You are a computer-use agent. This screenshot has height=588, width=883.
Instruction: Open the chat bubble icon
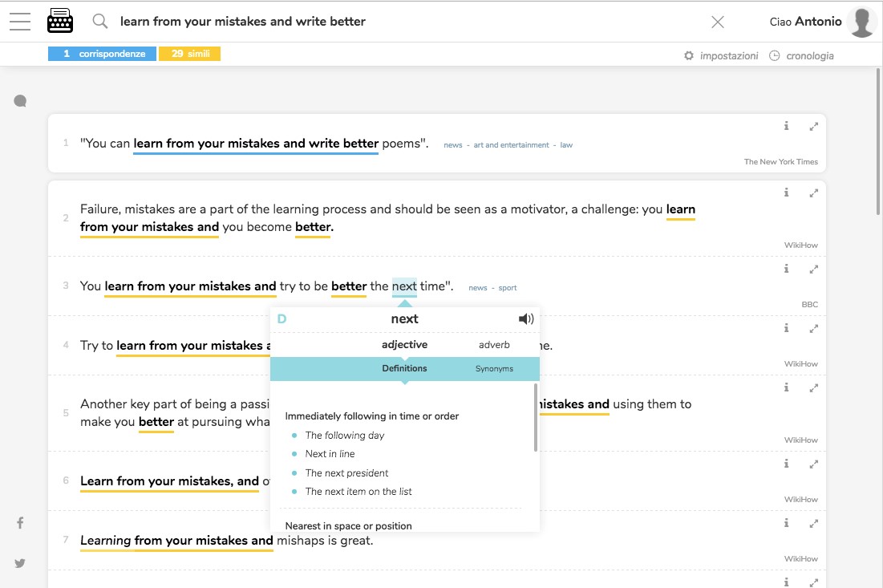[20, 101]
